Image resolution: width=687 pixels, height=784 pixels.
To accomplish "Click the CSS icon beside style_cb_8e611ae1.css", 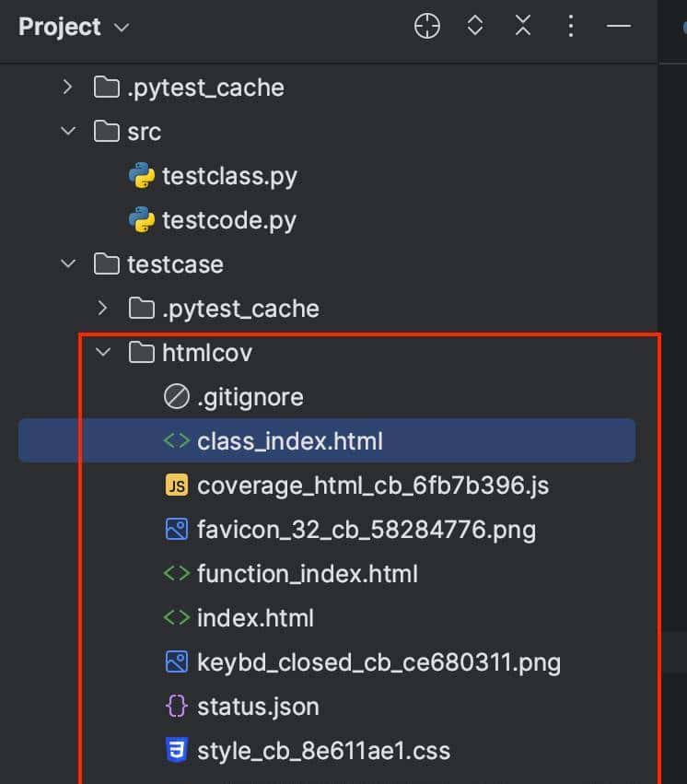I will coord(176,750).
